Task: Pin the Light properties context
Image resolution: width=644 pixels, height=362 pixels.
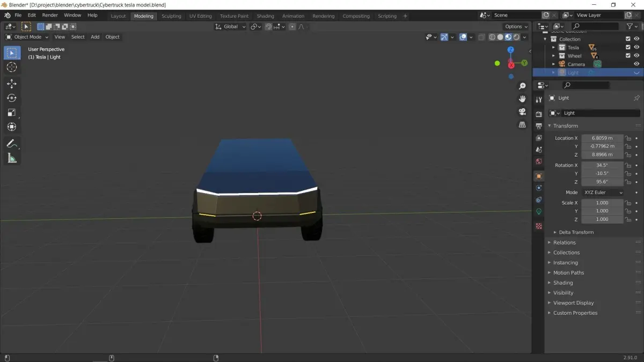Action: 636,98
